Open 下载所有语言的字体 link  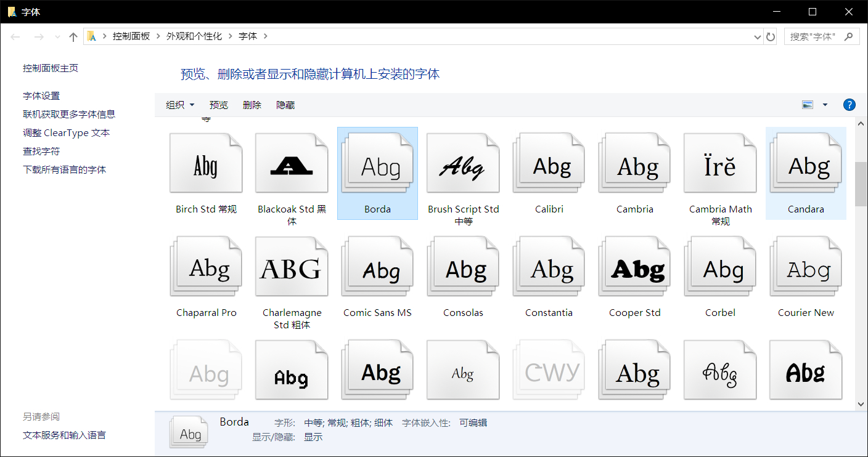click(x=65, y=170)
